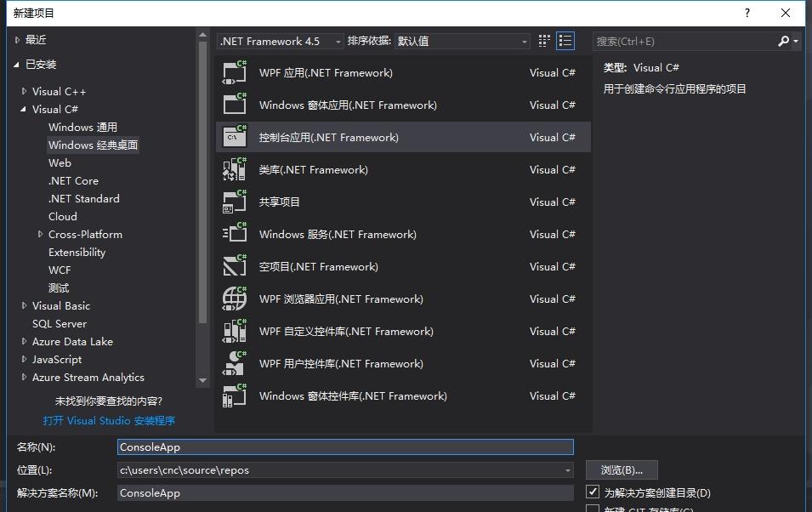Switch to medium icons list view
812x512 pixels.
click(565, 41)
